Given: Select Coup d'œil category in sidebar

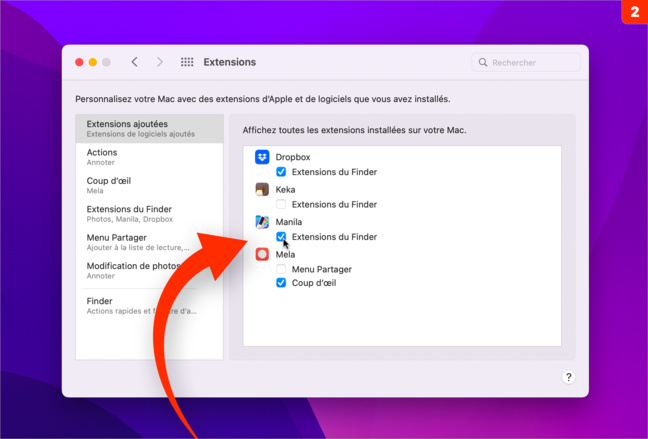Looking at the screenshot, I should click(150, 185).
